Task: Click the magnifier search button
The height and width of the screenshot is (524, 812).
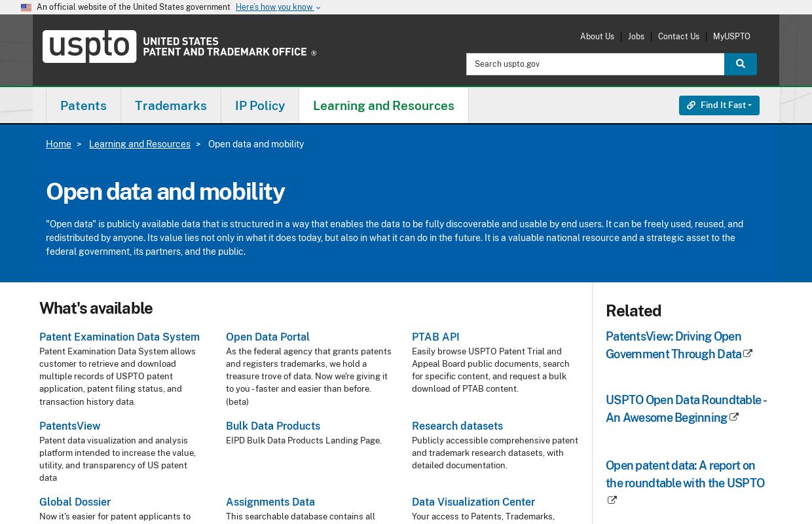Action: 741,64
